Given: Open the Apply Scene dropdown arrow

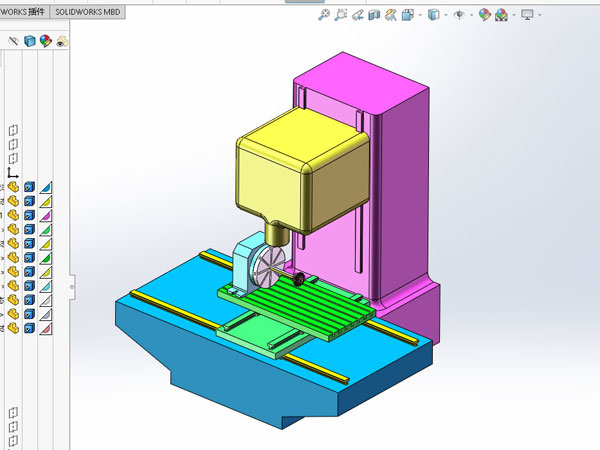Looking at the screenshot, I should (512, 15).
